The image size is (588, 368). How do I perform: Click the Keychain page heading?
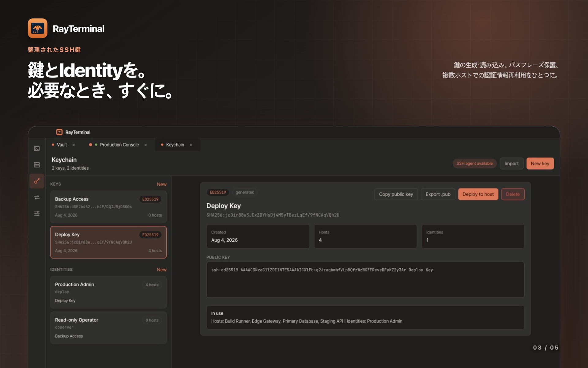[64, 160]
